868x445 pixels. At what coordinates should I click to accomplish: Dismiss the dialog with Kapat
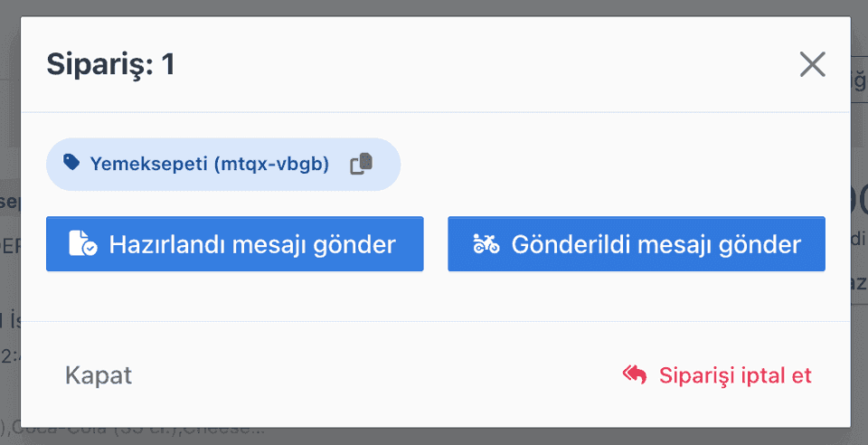coord(99,375)
